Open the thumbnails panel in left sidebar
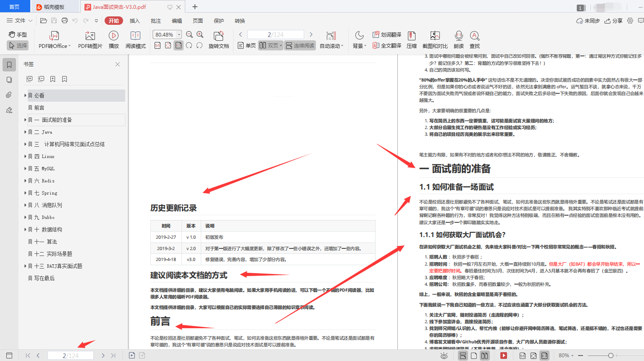 (9, 80)
